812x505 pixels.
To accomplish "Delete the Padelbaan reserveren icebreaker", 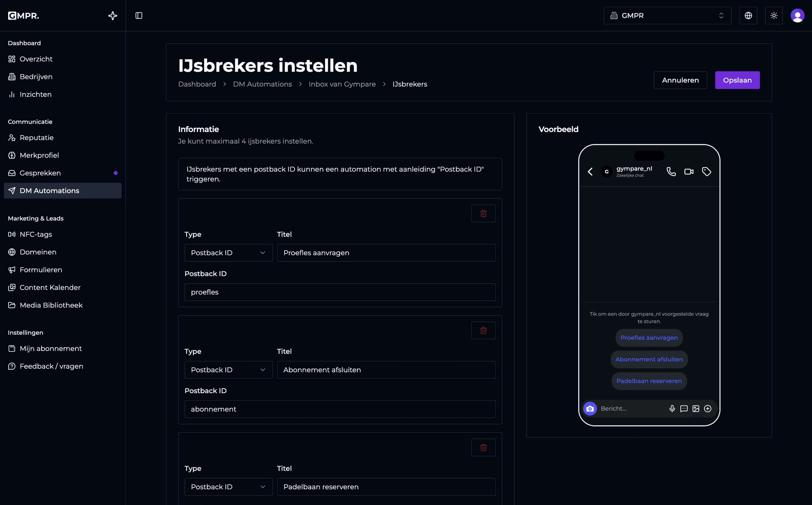I will tap(483, 448).
